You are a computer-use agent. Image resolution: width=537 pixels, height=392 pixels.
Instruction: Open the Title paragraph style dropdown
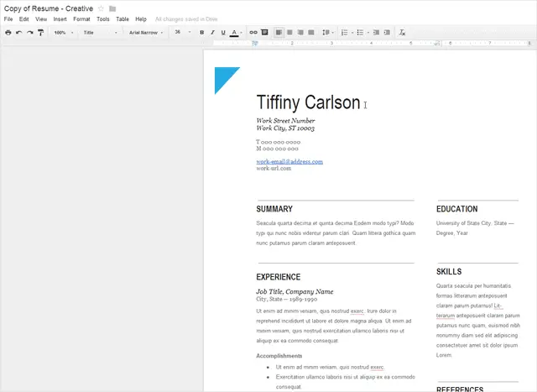(101, 33)
